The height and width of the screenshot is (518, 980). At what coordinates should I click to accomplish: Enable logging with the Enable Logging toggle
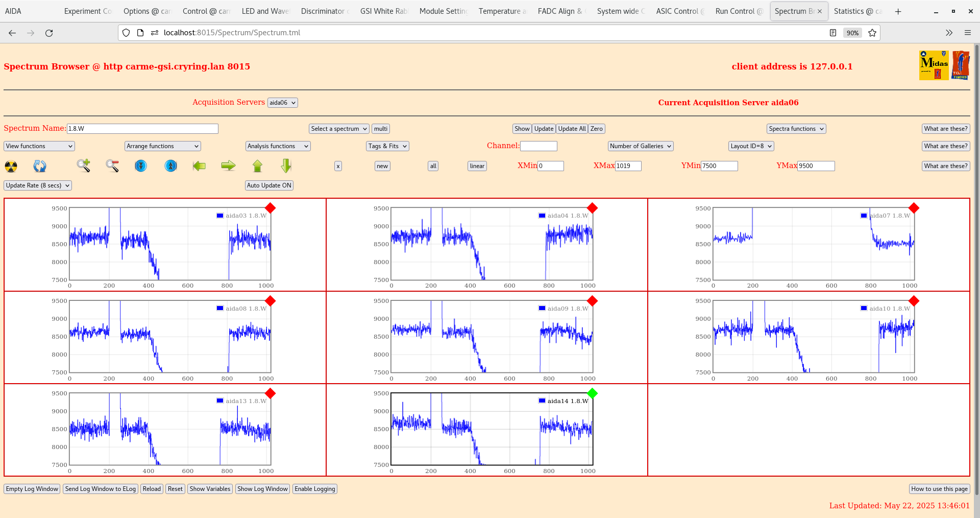(314, 489)
